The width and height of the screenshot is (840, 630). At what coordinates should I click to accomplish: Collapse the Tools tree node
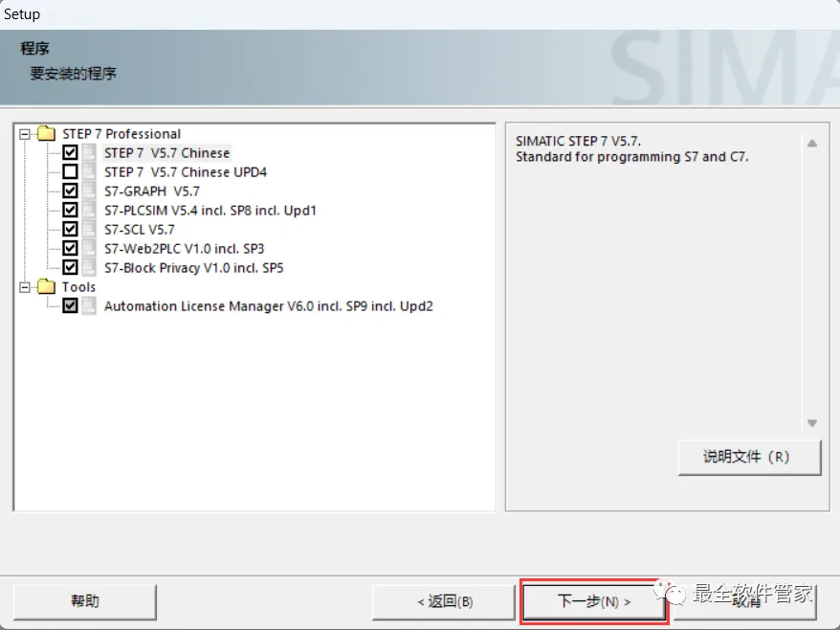[x=25, y=287]
